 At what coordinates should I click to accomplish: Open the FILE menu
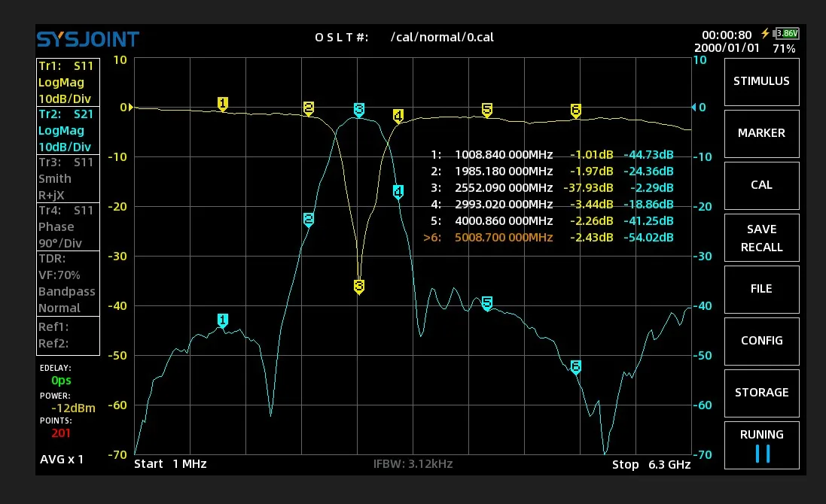click(x=761, y=289)
